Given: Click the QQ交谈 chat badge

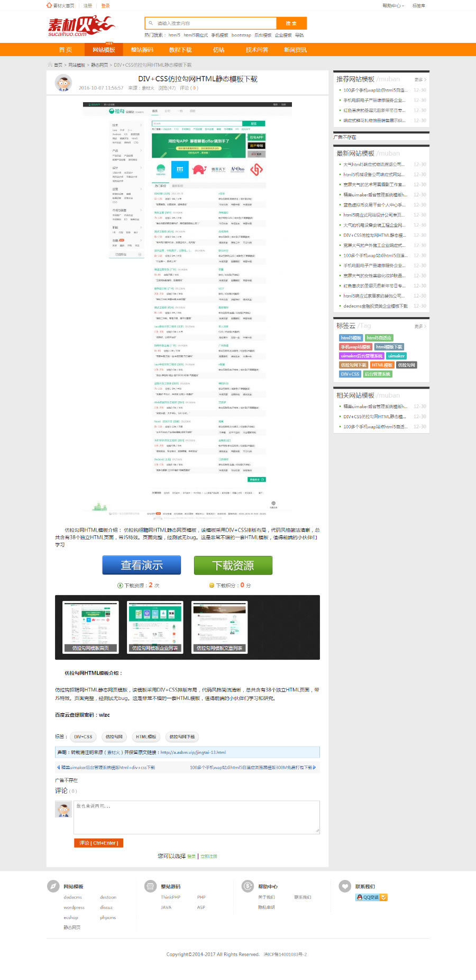Looking at the screenshot, I should 372,897.
